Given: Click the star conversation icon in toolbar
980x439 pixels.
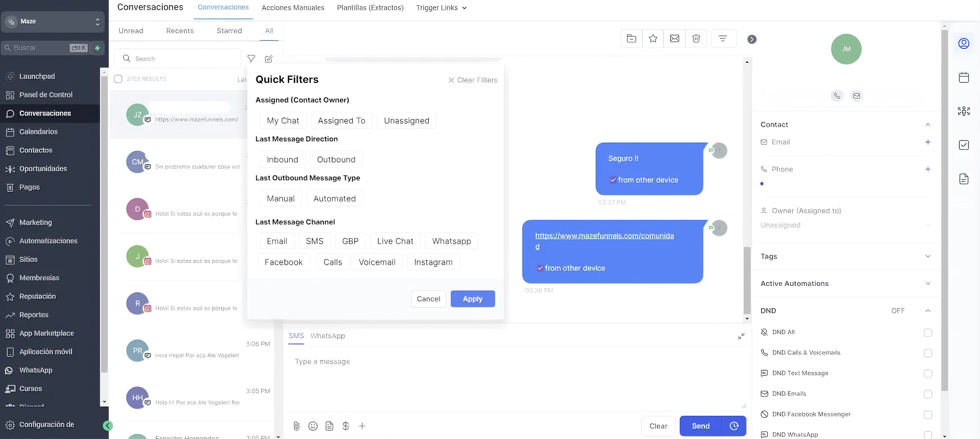Looking at the screenshot, I should (x=653, y=38).
